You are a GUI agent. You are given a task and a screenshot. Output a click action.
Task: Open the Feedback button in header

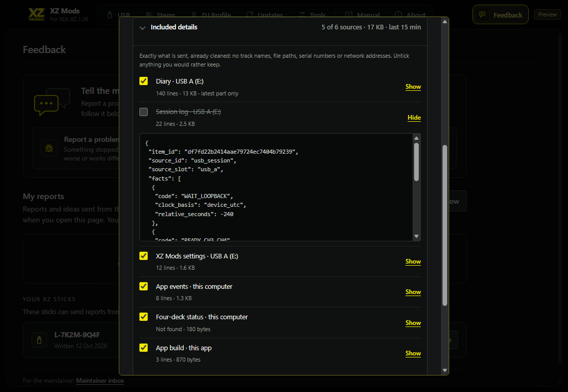[x=500, y=15]
